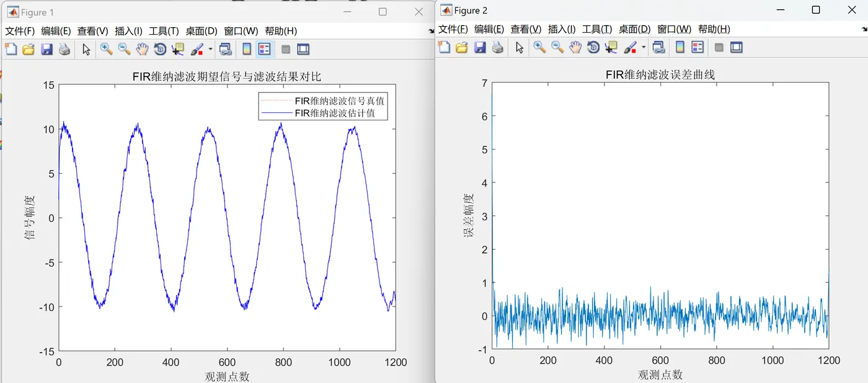
Task: Open 查看(V) menu in Figure 1
Action: coord(93,31)
